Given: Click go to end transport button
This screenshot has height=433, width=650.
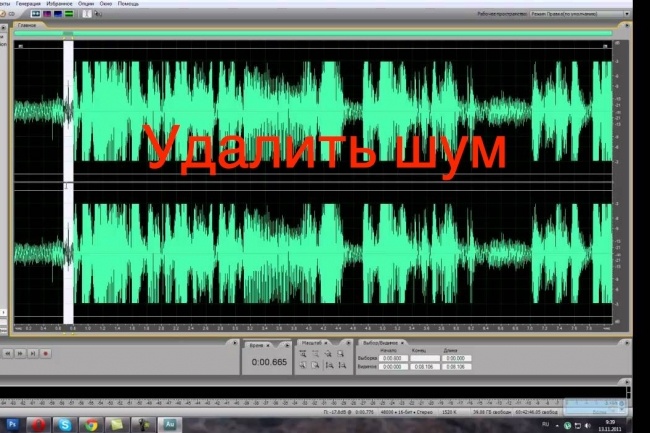Looking at the screenshot, I should coord(33,353).
